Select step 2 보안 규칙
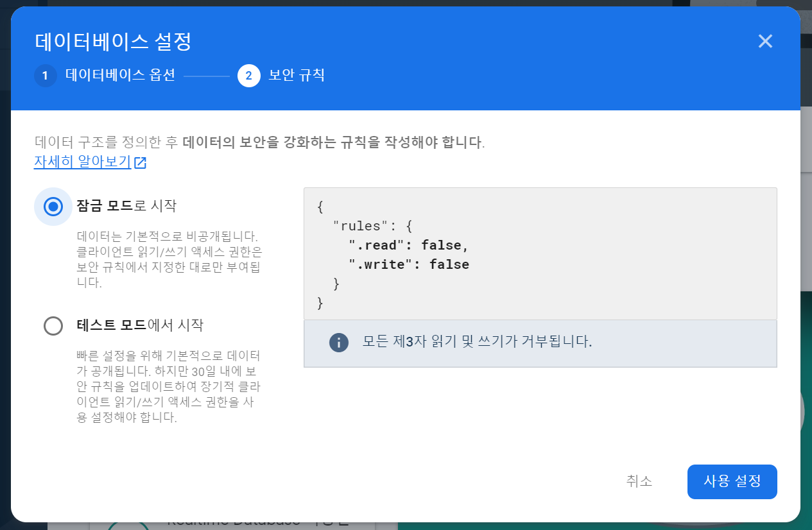Viewport: 812px width, 530px height. click(x=281, y=76)
